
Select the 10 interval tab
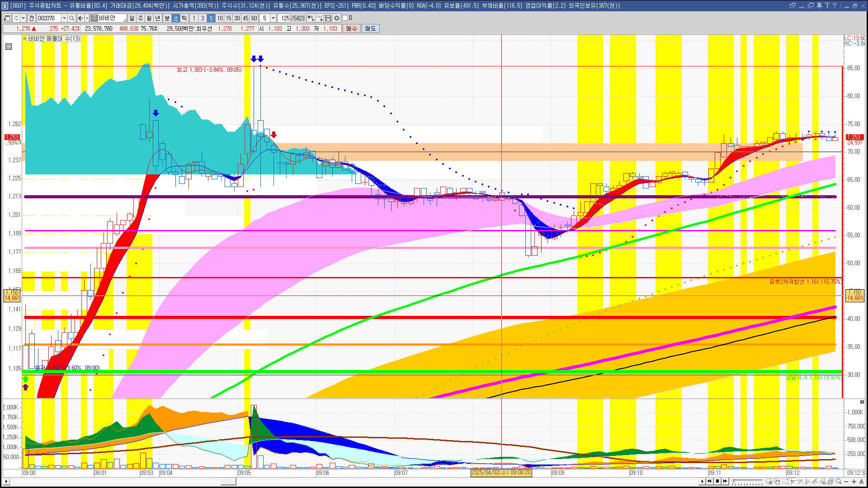click(x=220, y=18)
